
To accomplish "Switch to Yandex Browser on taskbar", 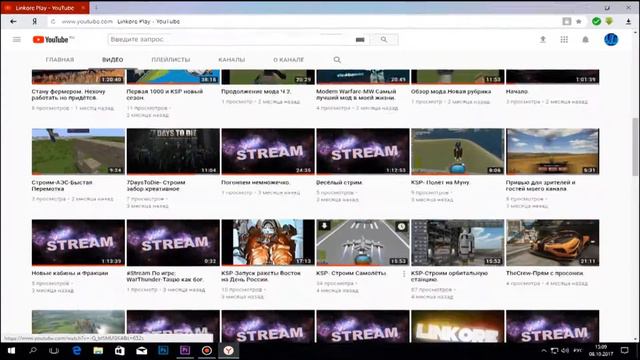I will tap(229, 351).
